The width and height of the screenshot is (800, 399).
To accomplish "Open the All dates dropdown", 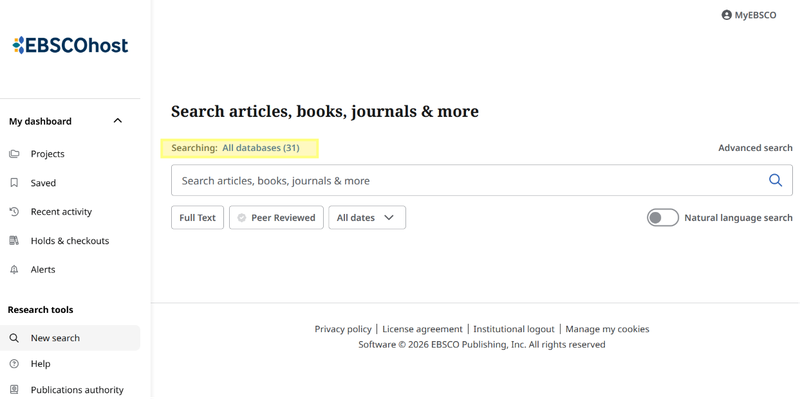I will 367,217.
